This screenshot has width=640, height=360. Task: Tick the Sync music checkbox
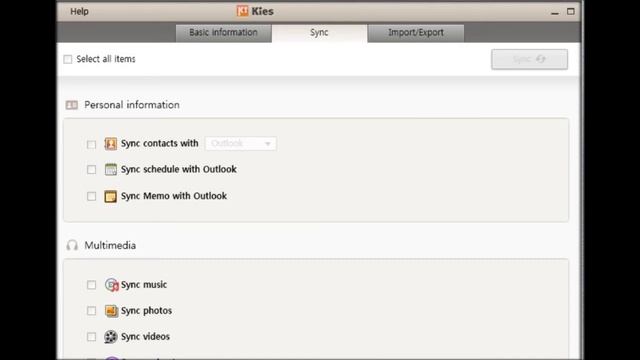(x=91, y=285)
